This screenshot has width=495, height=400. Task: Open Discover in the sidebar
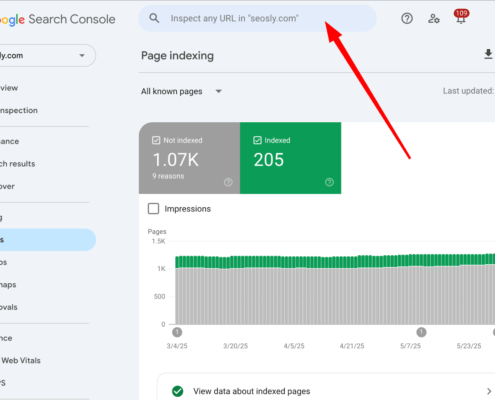(x=7, y=186)
